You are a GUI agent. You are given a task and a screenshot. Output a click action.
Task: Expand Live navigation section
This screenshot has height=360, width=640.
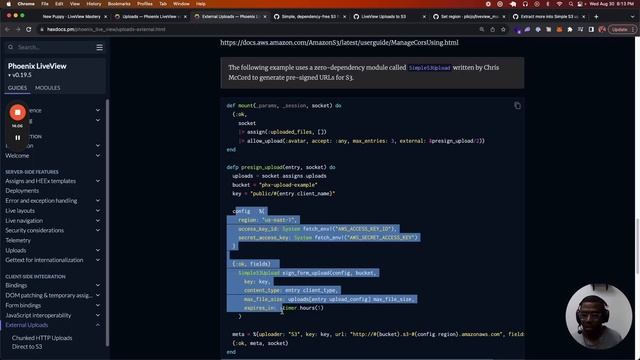[x=98, y=220]
